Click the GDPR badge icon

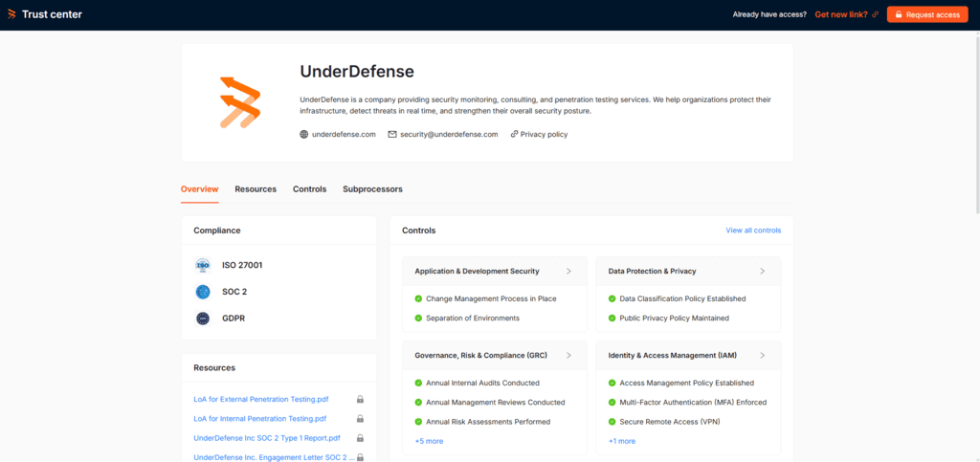coord(203,319)
